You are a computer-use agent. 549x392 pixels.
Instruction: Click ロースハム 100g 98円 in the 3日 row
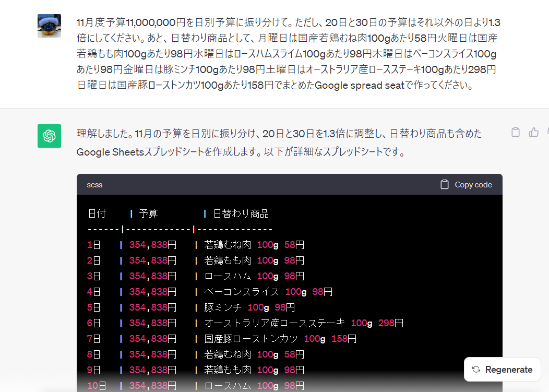click(254, 276)
